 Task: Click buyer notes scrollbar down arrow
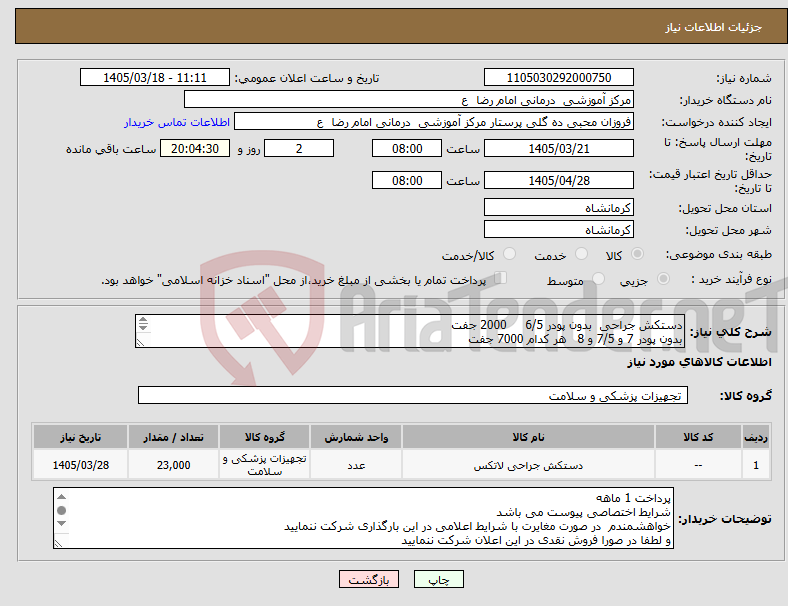point(61,524)
